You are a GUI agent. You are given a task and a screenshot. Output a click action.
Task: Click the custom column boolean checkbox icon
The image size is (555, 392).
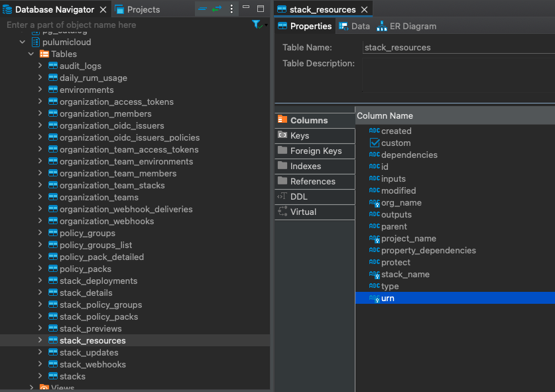click(x=375, y=143)
